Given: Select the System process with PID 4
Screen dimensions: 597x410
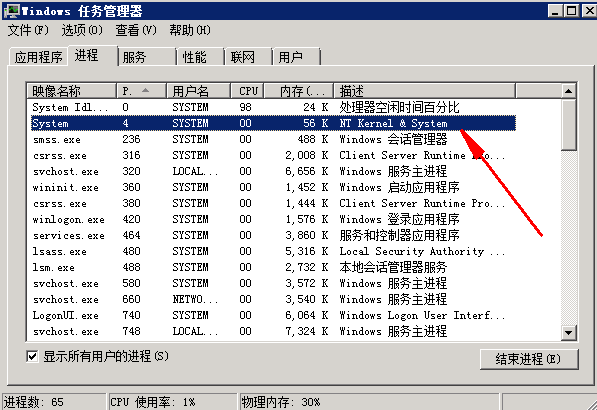Looking at the screenshot, I should pyautogui.click(x=273, y=123).
